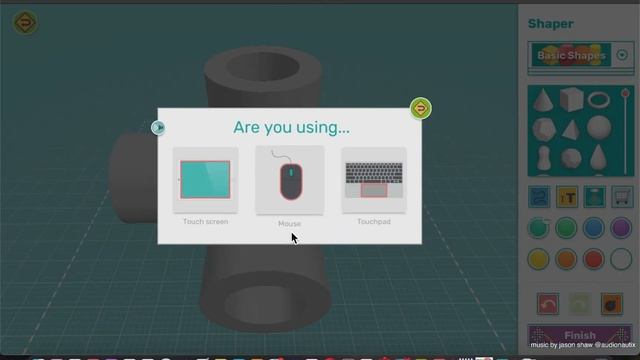
Task: Pick the white color swatch
Action: click(621, 259)
